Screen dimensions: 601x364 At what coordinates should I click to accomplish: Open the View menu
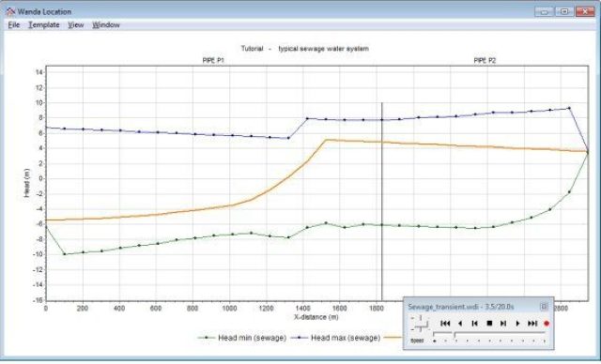(x=76, y=25)
